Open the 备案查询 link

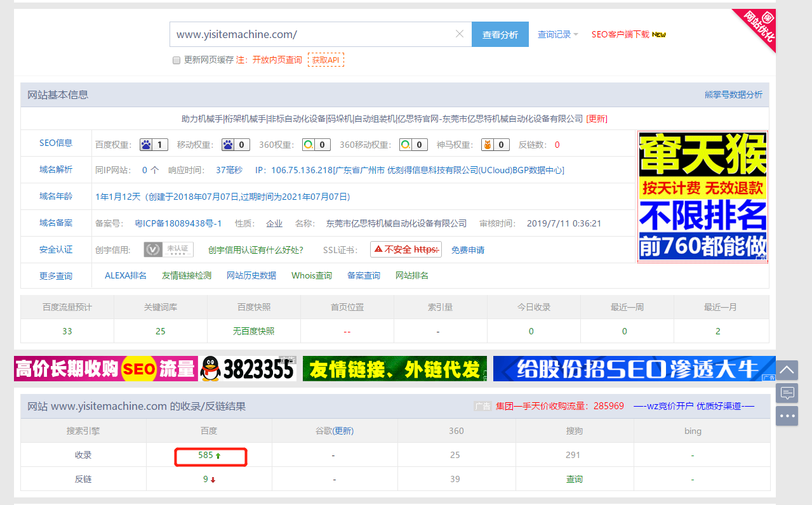364,275
